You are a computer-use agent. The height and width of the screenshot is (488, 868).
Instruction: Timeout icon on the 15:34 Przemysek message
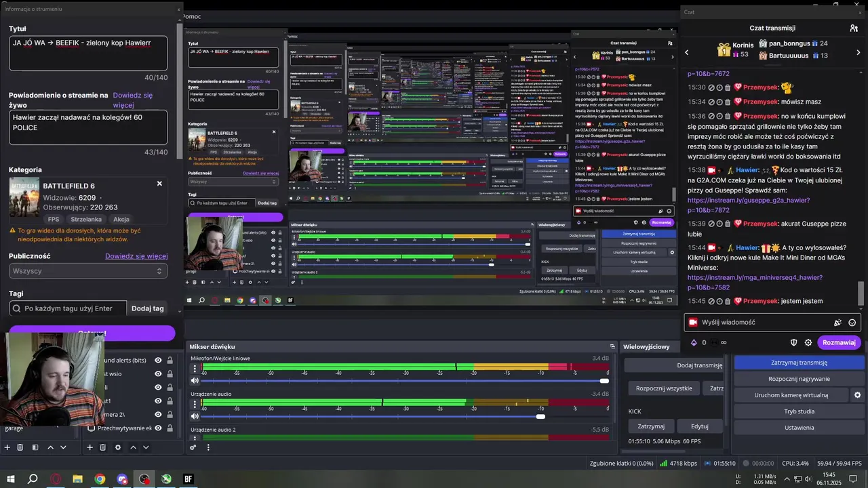pos(719,102)
